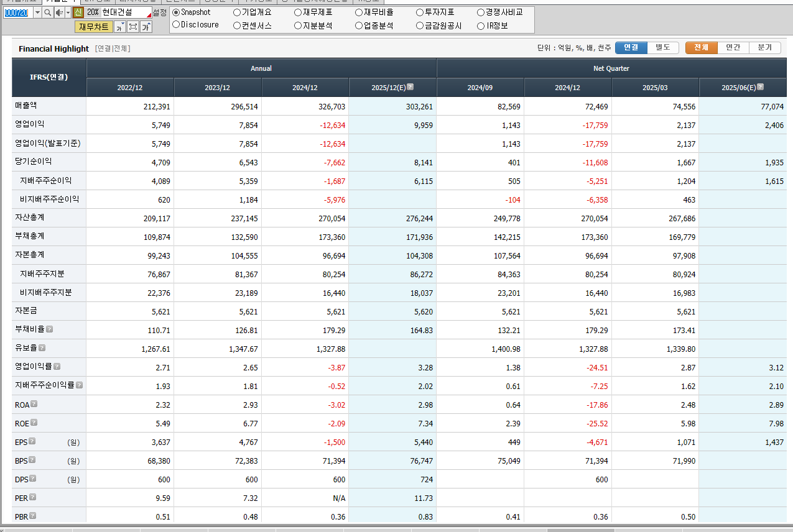Screen dimensions: 793x532
Task: Click help icon next to PER
Action: click(x=33, y=497)
